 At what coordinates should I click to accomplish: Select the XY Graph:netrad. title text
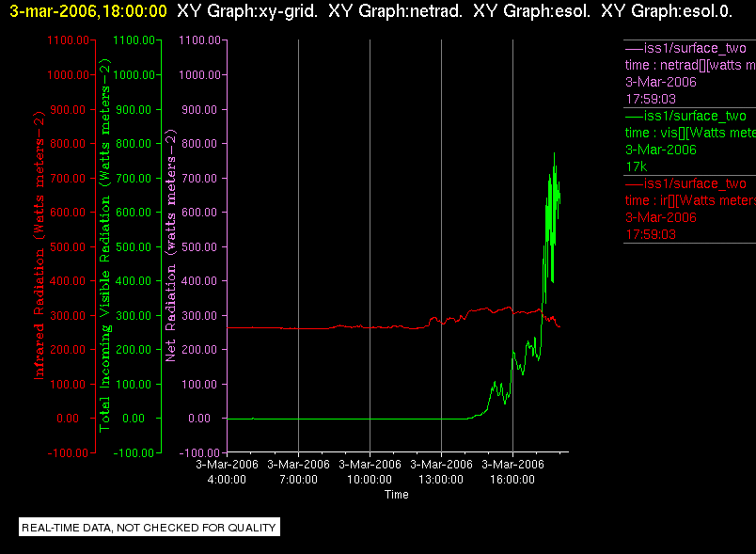coord(395,10)
